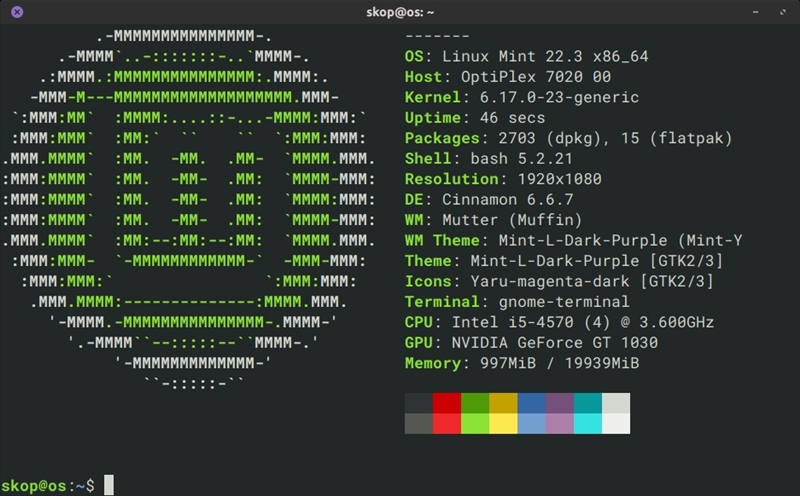
Task: Click the text '2703 (dpkg), 15 (flatpak)'
Action: pos(615,138)
